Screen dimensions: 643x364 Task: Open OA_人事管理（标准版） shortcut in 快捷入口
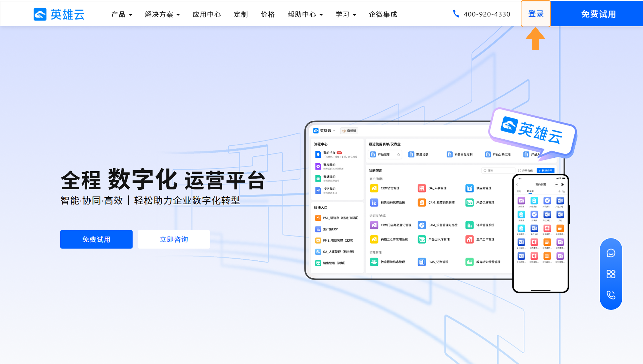[335, 252]
